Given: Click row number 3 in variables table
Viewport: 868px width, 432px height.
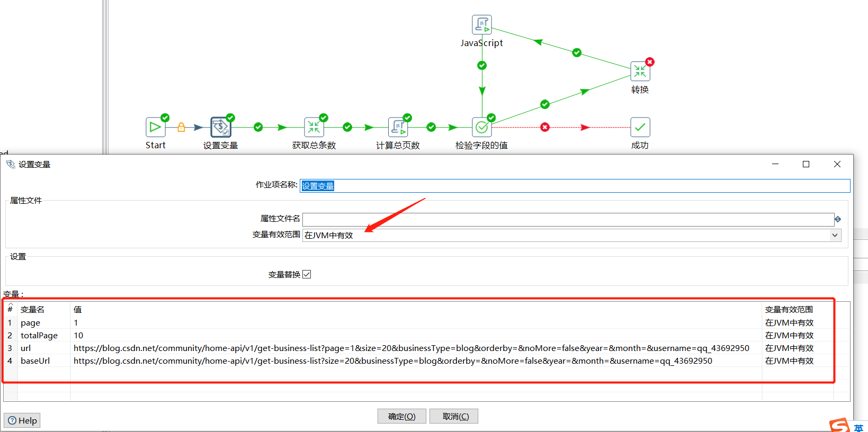Looking at the screenshot, I should [10, 348].
